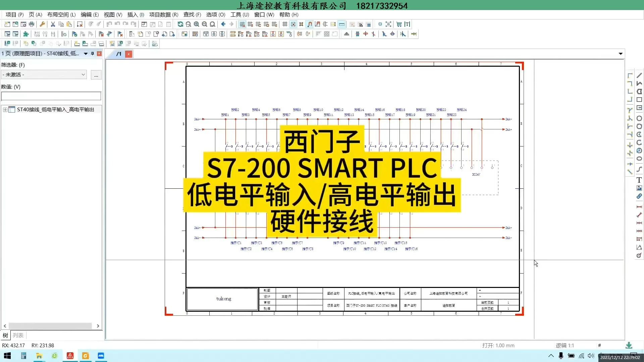Click the taskbar volume icon
This screenshot has width=644, height=362.
591,356
